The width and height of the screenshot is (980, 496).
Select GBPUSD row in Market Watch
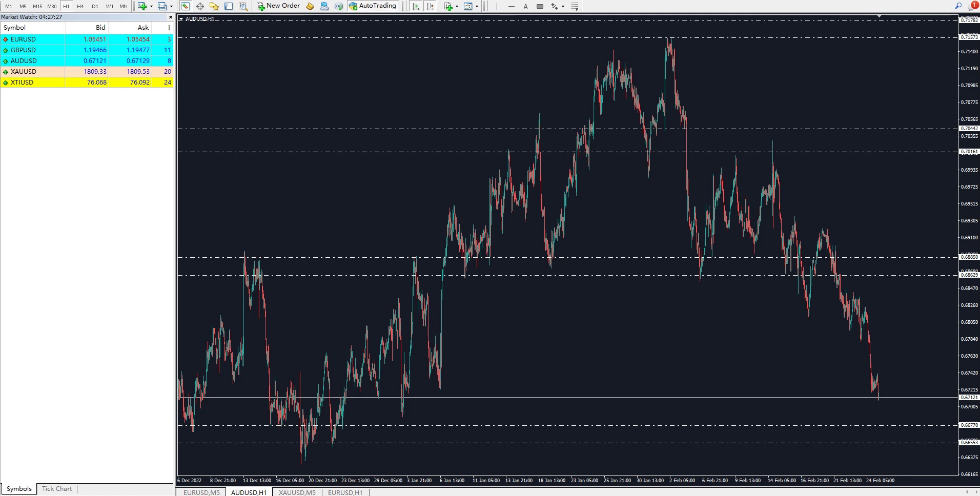87,50
